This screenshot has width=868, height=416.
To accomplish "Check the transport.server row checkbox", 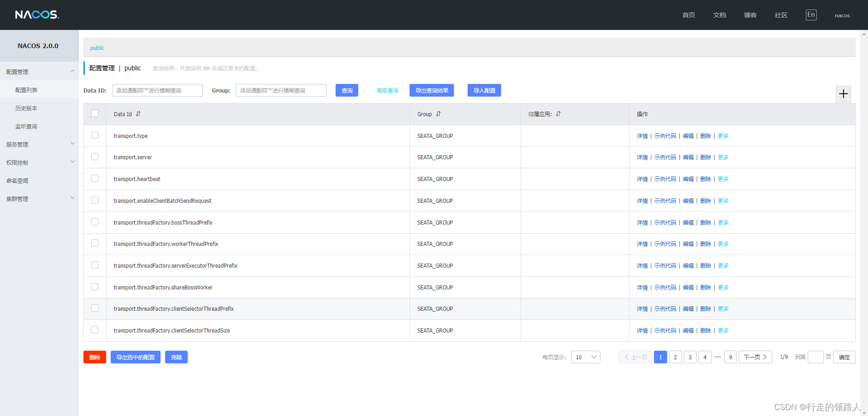I will coord(95,157).
